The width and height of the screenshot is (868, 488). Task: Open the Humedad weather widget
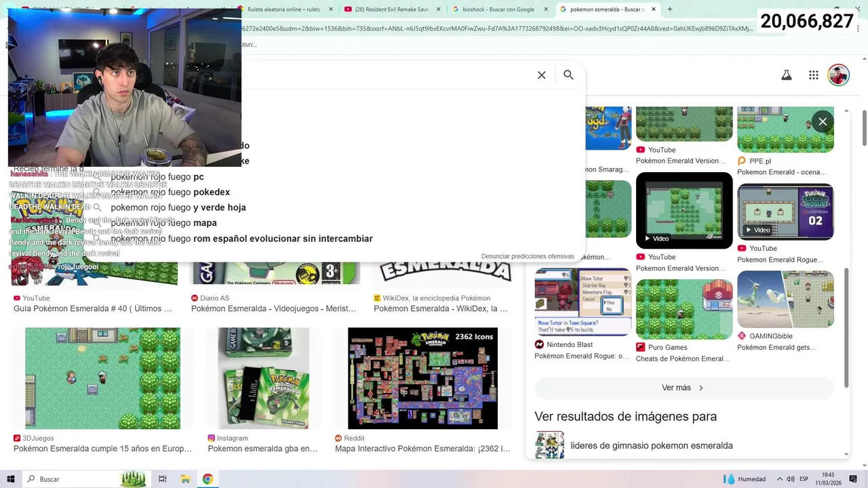[745, 479]
